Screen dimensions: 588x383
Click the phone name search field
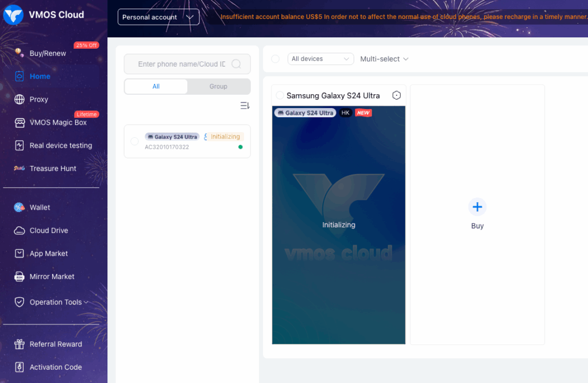181,64
